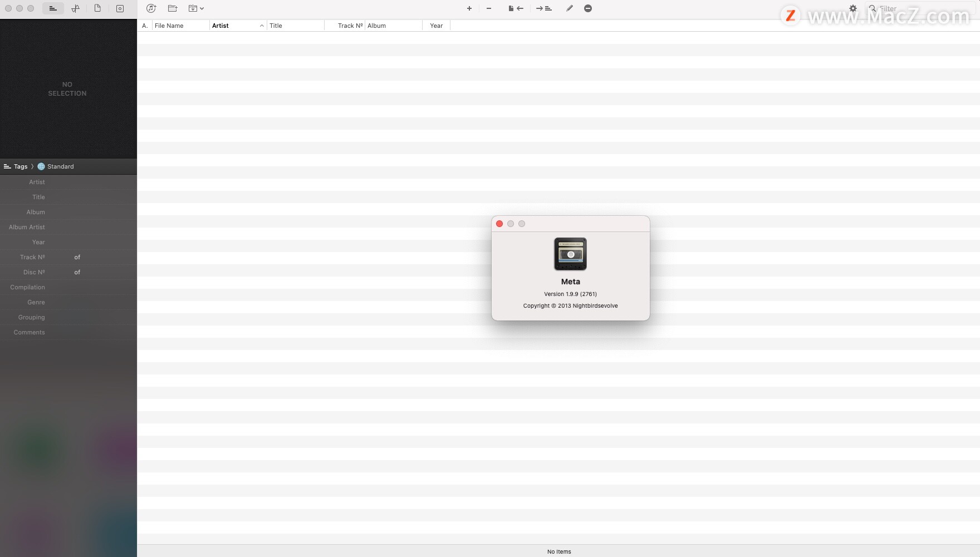
Task: Click the No Items status bar text
Action: coord(559,551)
